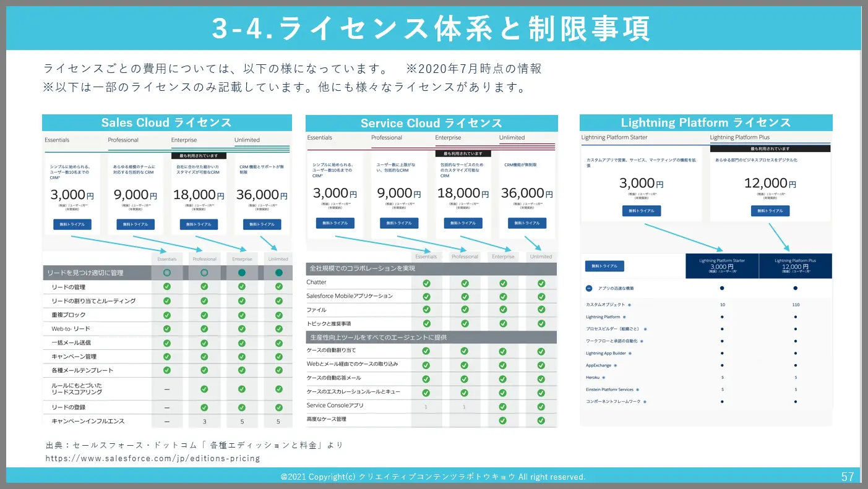This screenshot has height=489, width=868.
Task: Click Professional check mark in リードの割り当てとルーティング row
Action: [x=204, y=300]
